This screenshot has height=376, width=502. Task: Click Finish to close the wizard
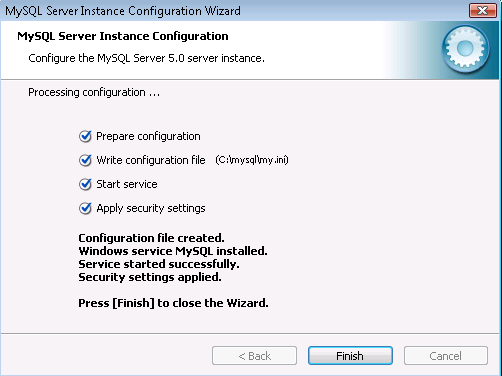tap(350, 356)
